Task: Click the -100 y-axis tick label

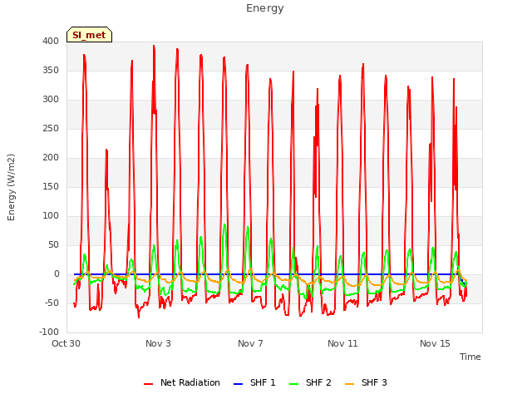Action: tap(49, 332)
